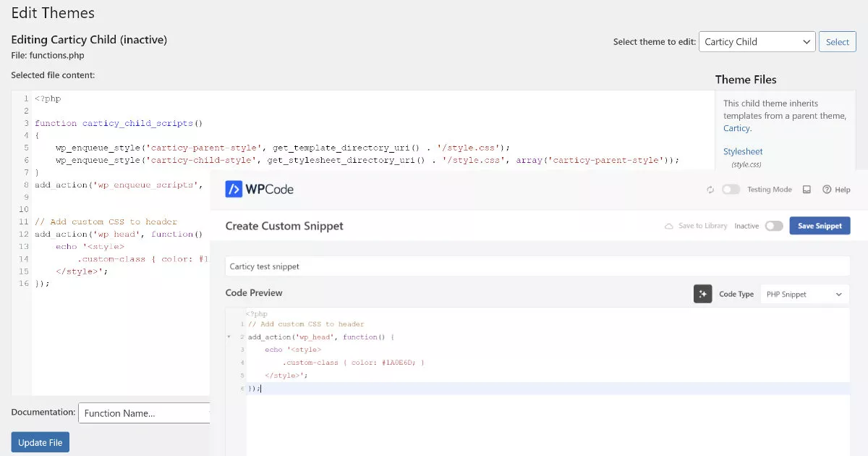
Task: Click the Save to Library link
Action: pyautogui.click(x=702, y=226)
